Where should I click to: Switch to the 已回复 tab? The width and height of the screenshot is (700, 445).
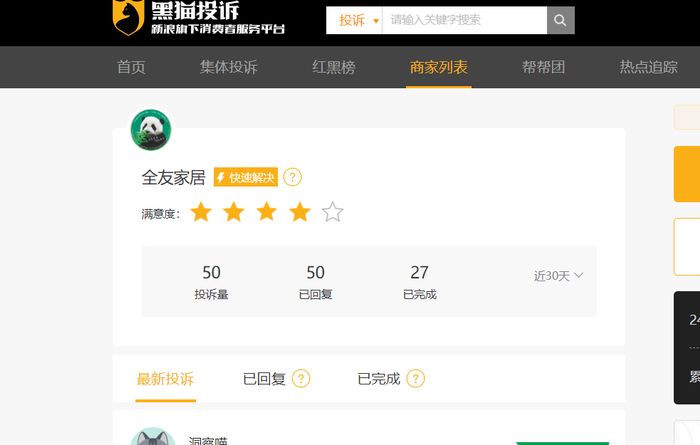pos(264,379)
